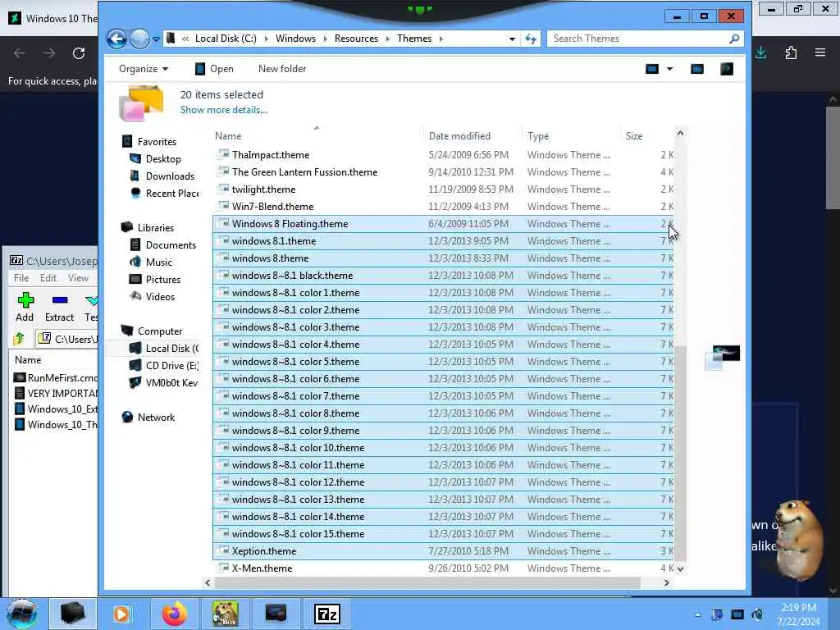Click the file list's scroll-down arrow
This screenshot has width=840, height=630.
680,569
